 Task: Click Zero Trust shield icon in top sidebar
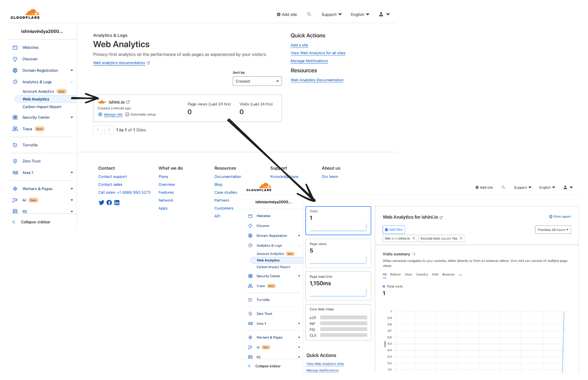15,161
